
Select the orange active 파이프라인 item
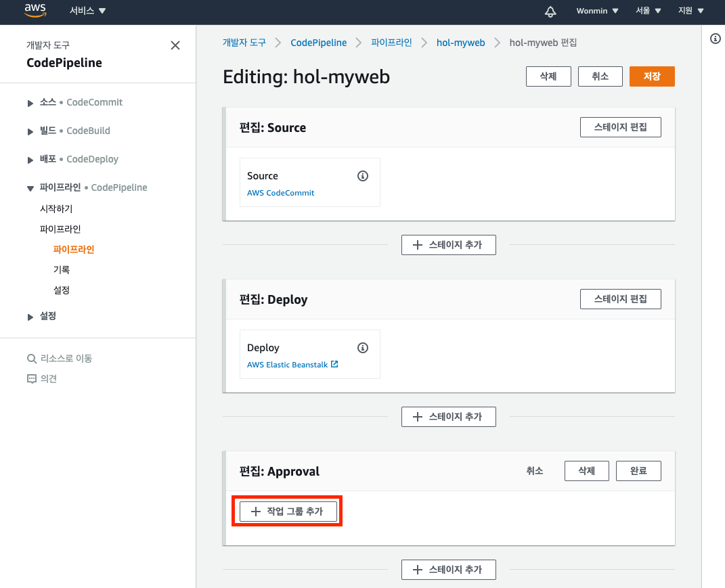74,250
